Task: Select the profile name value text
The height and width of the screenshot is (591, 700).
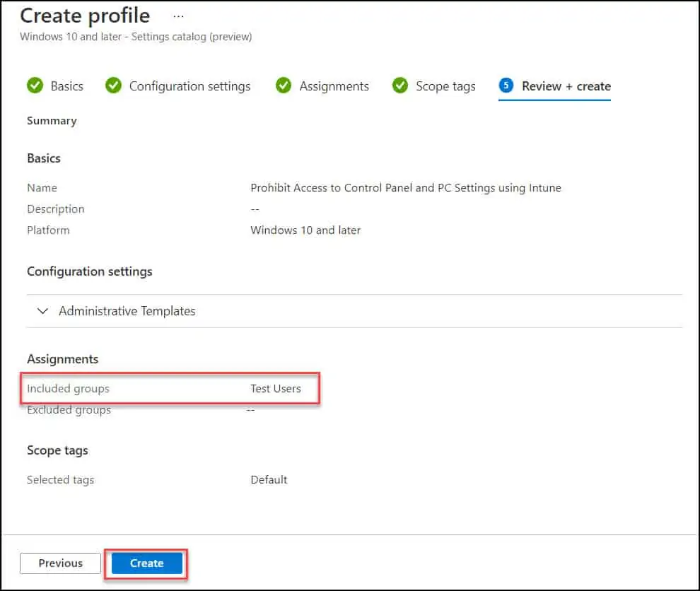Action: 405,188
